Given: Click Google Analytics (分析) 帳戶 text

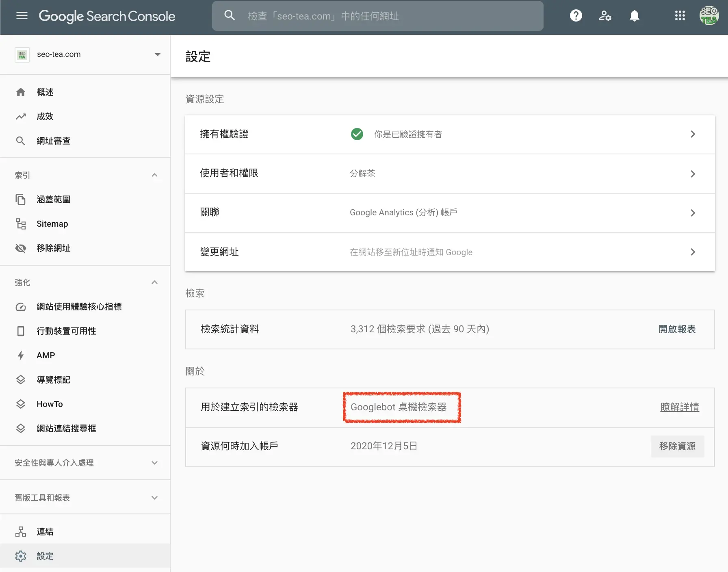Looking at the screenshot, I should click(x=403, y=212).
